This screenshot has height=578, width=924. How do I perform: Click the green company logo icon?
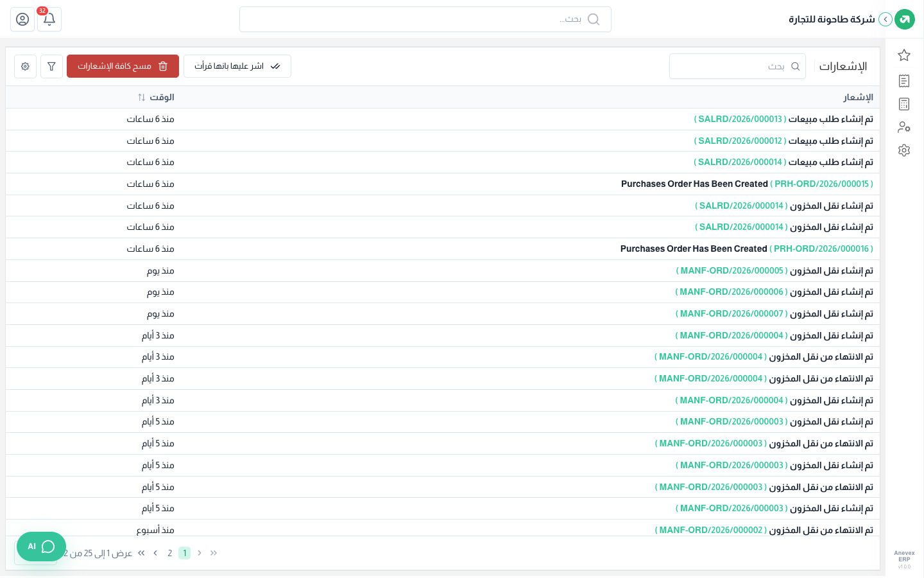tap(905, 19)
